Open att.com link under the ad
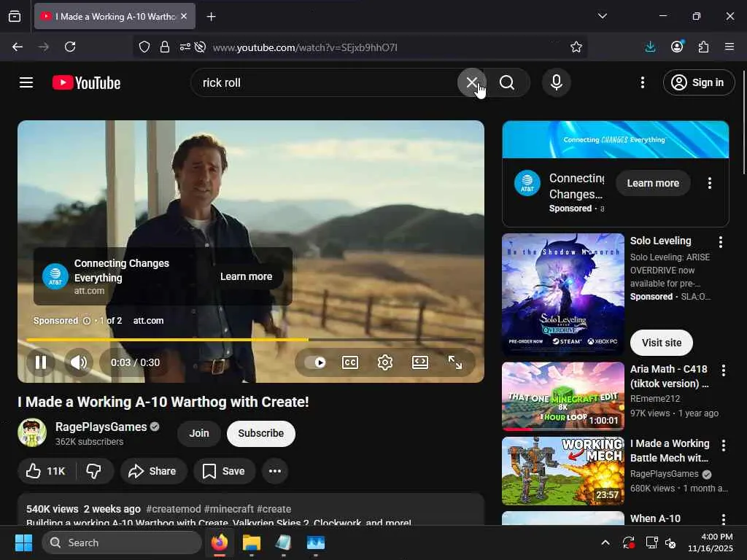This screenshot has width=747, height=560. (148, 321)
